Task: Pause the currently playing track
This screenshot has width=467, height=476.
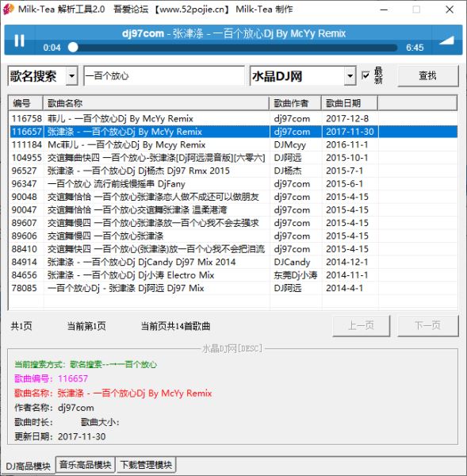Action: click(19, 40)
